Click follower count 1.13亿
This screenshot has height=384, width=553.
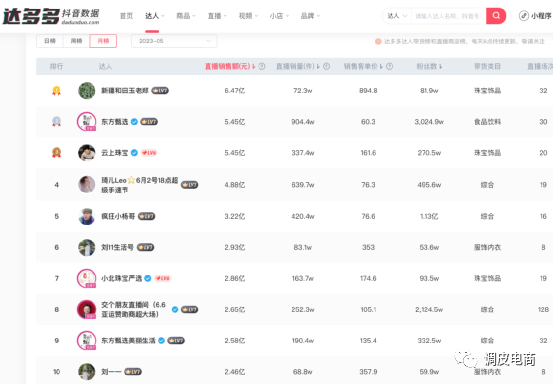(x=429, y=216)
